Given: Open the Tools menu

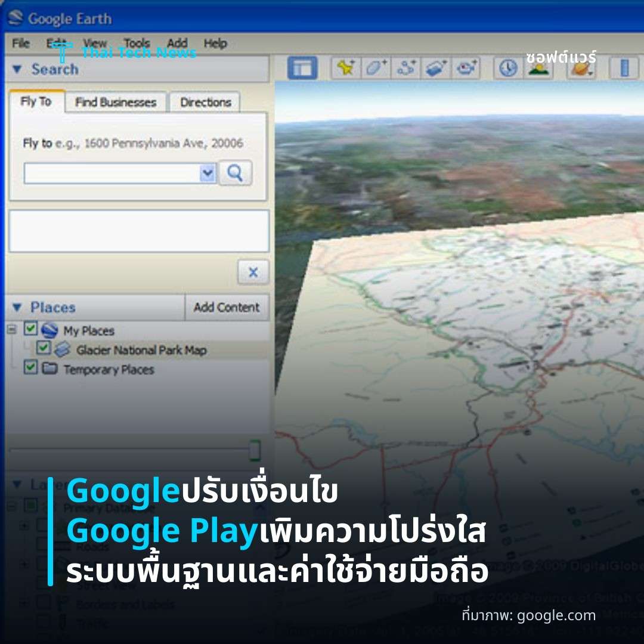Looking at the screenshot, I should (x=137, y=43).
